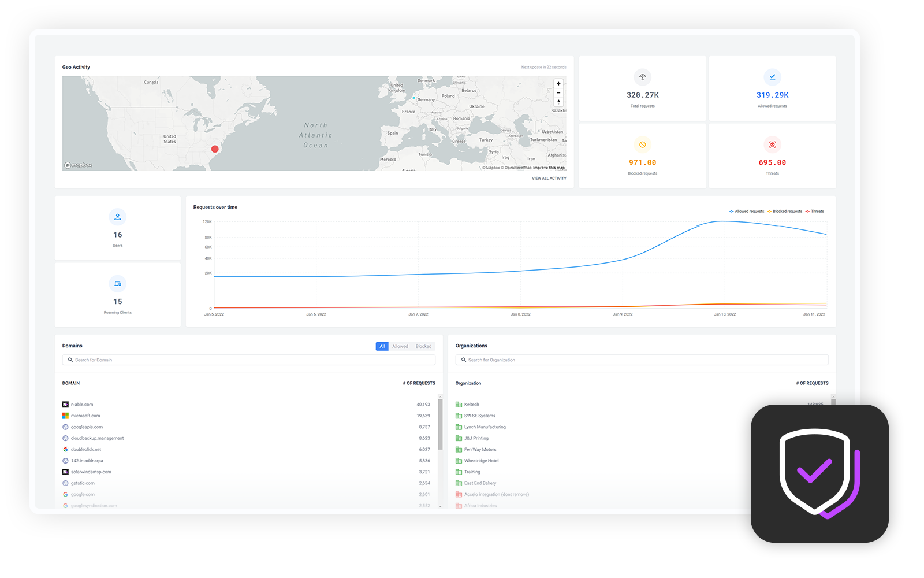Viewport: 924px width, 578px height.
Task: Click the Allowed requests checkmark icon
Action: (772, 77)
